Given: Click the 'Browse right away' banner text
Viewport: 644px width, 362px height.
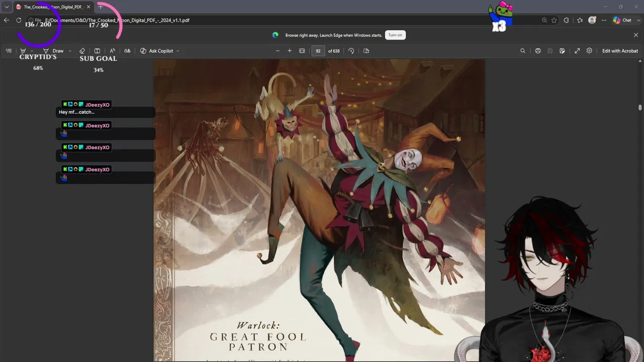Looking at the screenshot, I should coord(333,35).
